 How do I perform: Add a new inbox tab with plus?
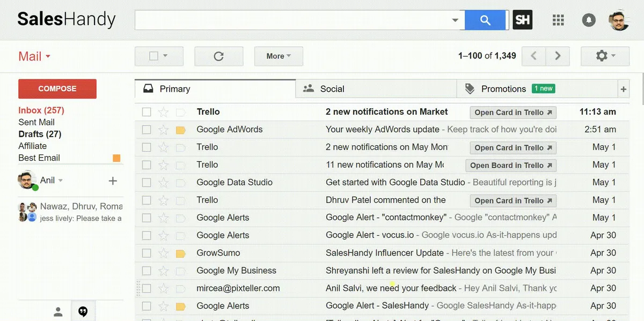[x=623, y=89]
